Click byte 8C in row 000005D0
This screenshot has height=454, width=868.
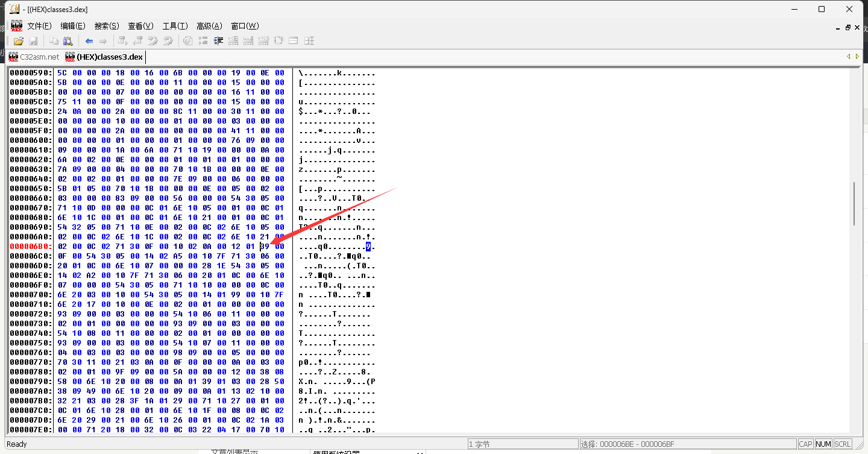point(178,112)
